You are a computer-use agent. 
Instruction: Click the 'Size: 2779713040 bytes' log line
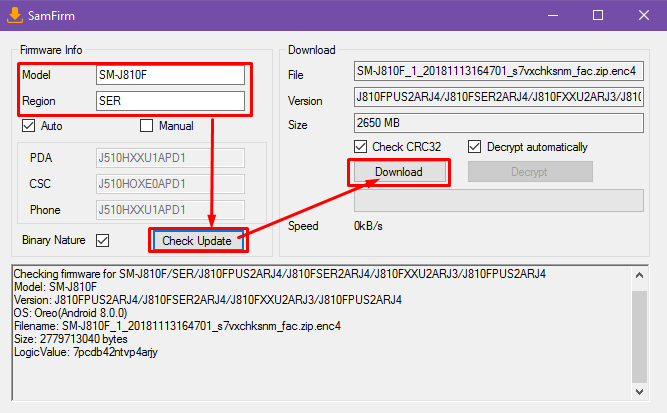(71, 339)
